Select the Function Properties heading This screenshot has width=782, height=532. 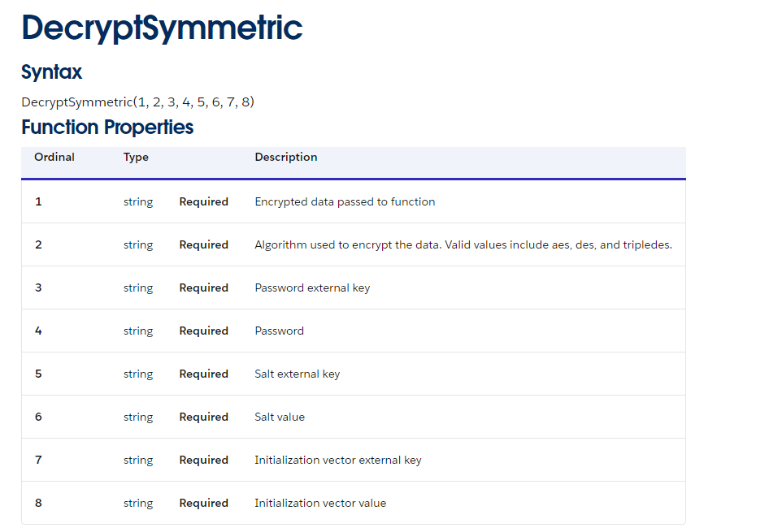click(x=107, y=128)
